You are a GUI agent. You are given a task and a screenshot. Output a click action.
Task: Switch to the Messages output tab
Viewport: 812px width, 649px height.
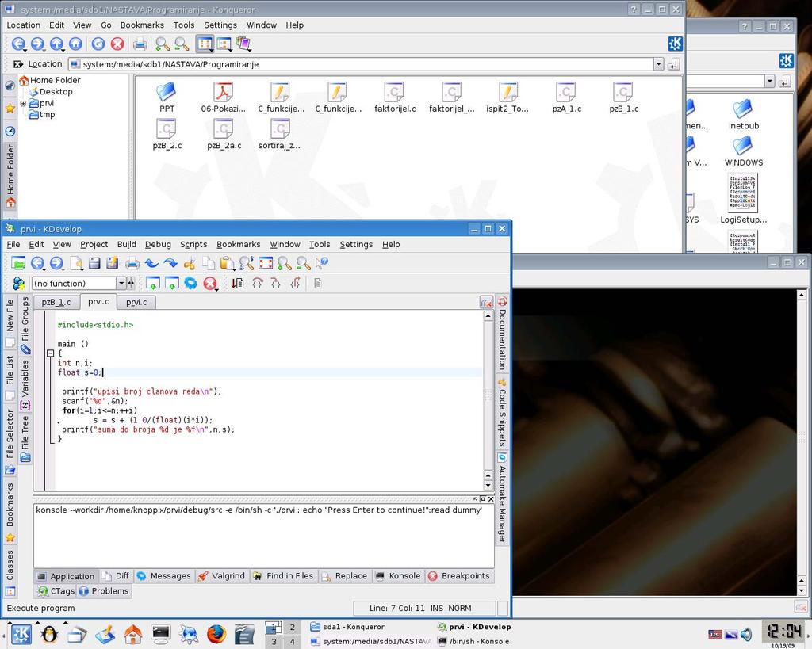click(164, 576)
